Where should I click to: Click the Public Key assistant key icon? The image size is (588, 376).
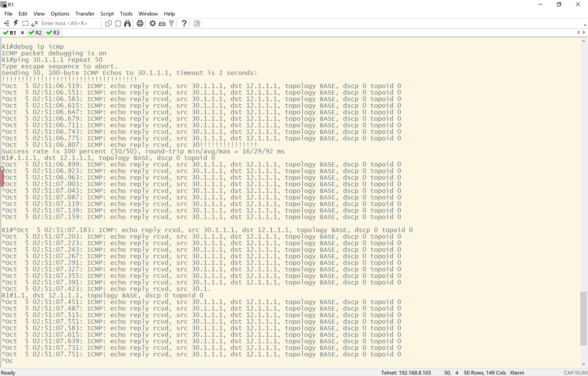pos(172,23)
